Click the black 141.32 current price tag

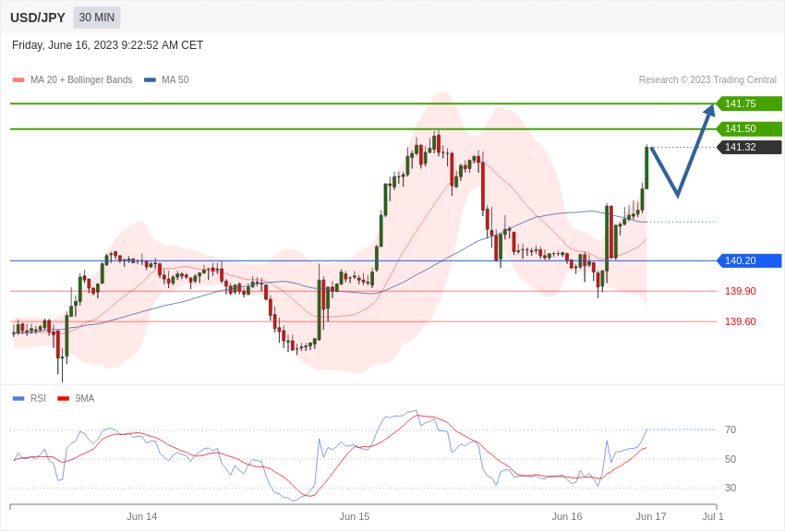point(749,147)
